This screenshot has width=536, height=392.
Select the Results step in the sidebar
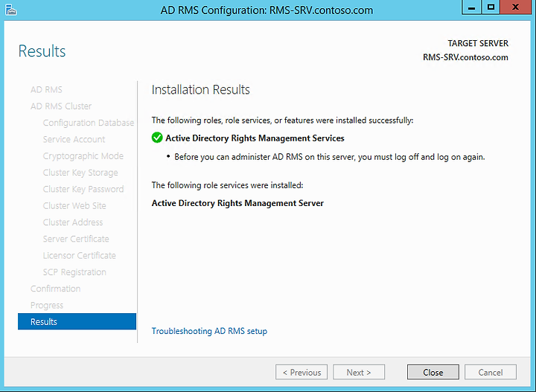pyautogui.click(x=77, y=321)
